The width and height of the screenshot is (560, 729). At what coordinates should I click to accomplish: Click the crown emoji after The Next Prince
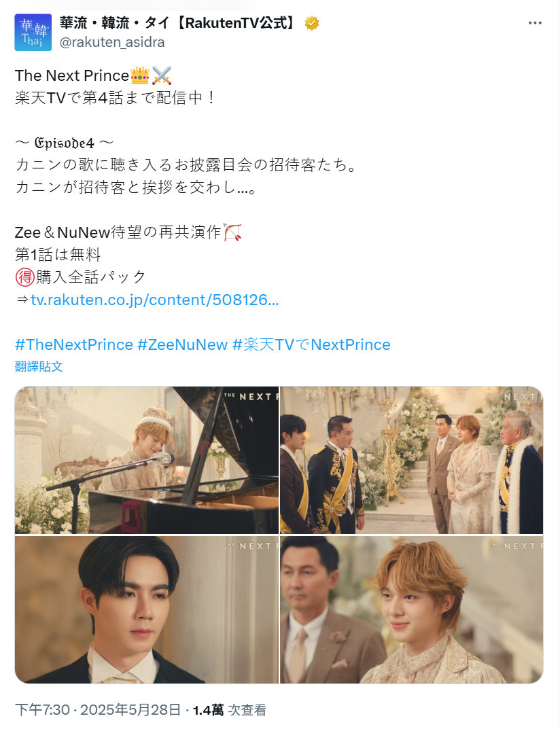tap(140, 75)
